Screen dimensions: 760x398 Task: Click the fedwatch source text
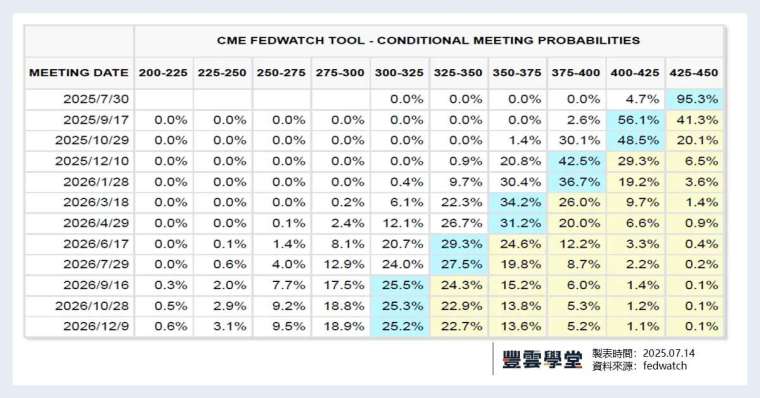(665, 366)
